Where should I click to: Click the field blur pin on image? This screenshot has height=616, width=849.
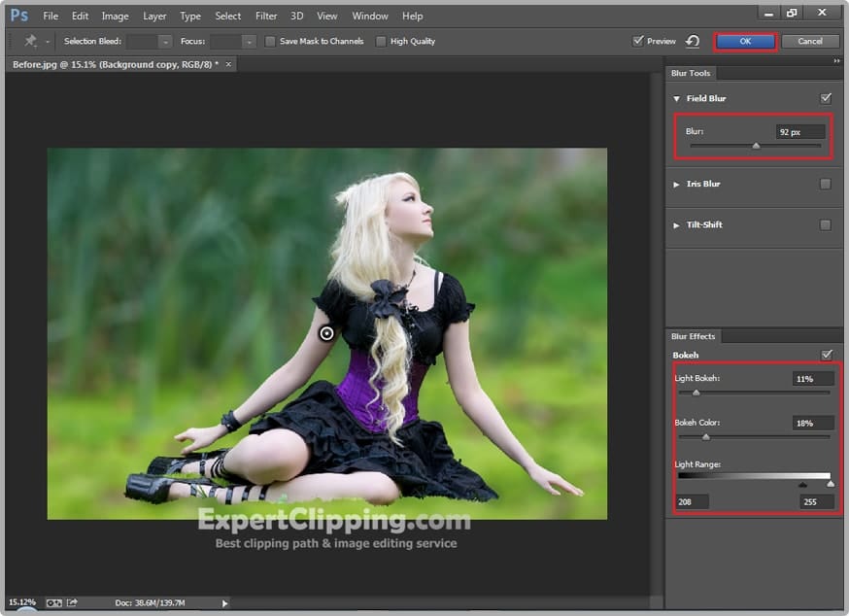[x=326, y=333]
